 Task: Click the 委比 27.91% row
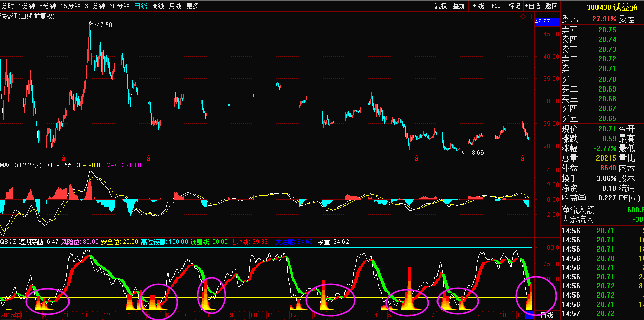coord(603,19)
